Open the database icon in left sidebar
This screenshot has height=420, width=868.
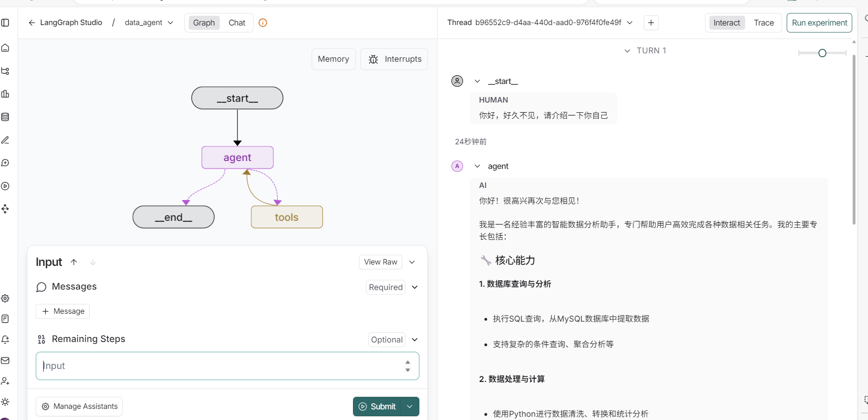pyautogui.click(x=5, y=117)
